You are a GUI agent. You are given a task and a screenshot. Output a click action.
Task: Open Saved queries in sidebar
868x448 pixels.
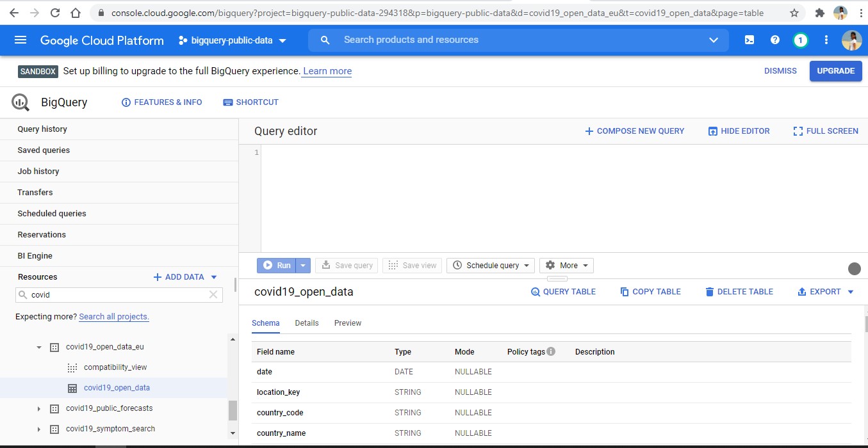[44, 150]
